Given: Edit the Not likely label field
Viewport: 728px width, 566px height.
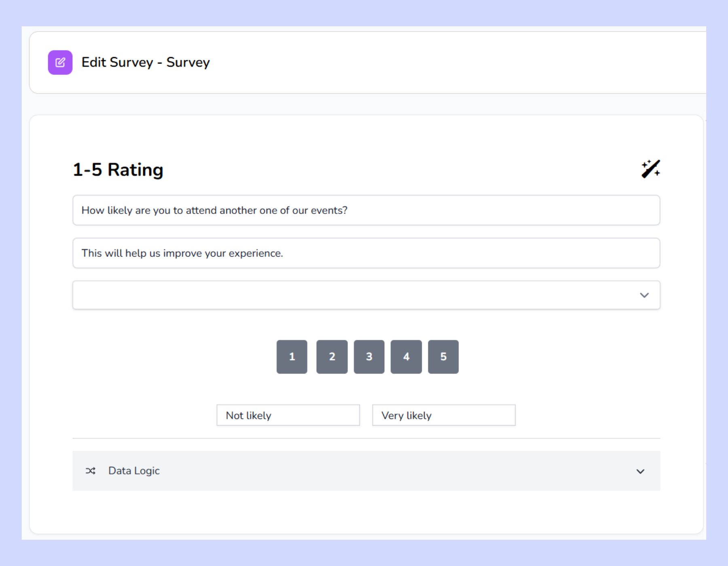Looking at the screenshot, I should [x=288, y=415].
